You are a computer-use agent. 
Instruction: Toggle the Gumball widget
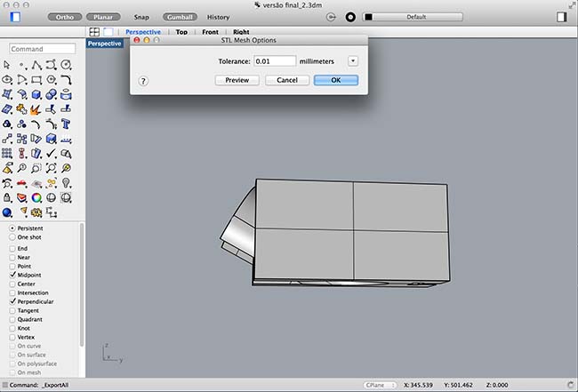point(180,17)
